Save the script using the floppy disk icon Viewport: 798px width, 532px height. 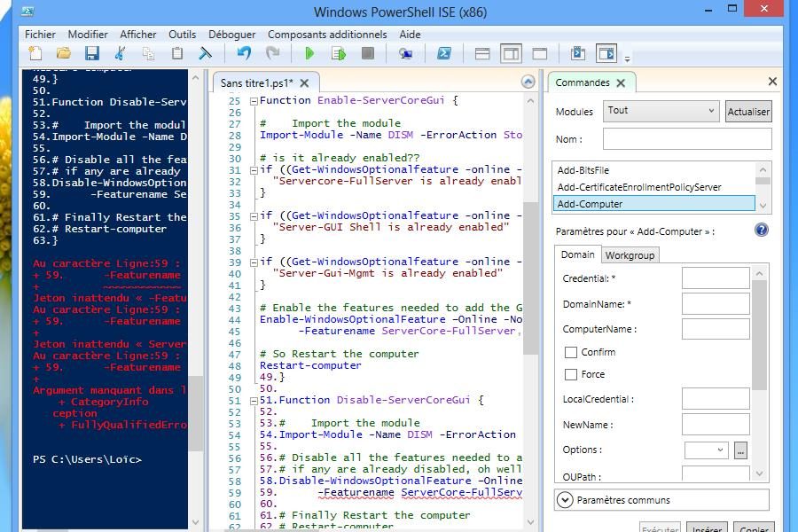[x=91, y=54]
